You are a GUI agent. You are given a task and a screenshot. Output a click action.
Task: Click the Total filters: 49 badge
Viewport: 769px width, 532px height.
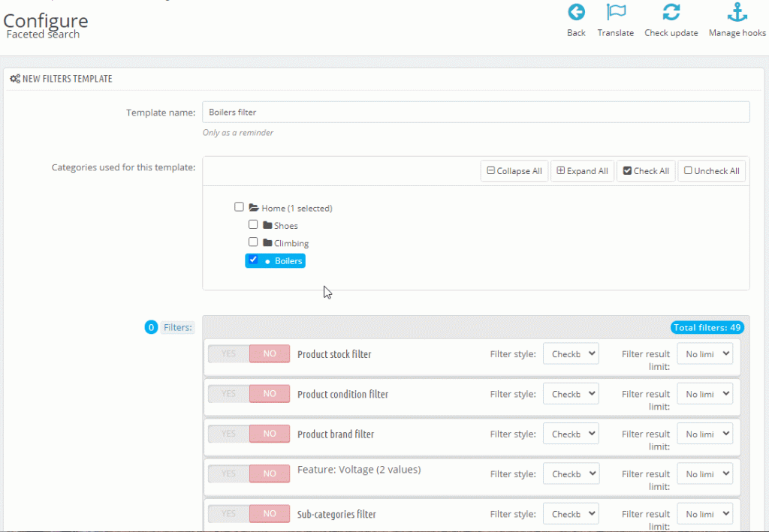click(x=707, y=327)
